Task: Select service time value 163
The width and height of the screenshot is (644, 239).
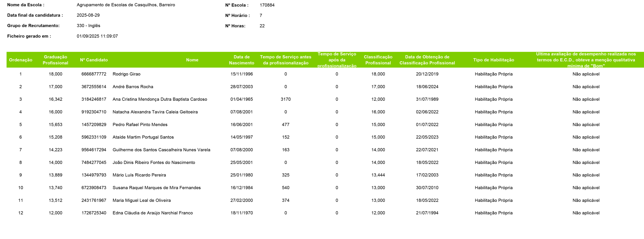Action: point(286,150)
